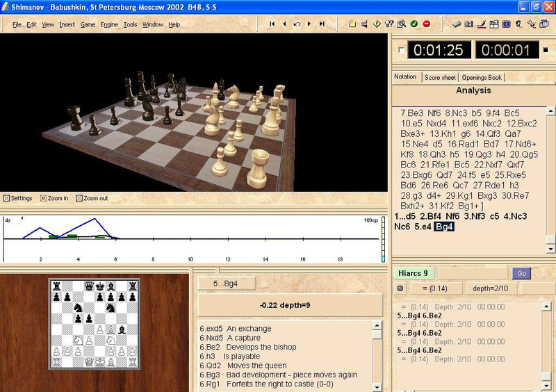This screenshot has height=392, width=556.
Task: Click the blue 2D board screen icon
Action: (506, 24)
